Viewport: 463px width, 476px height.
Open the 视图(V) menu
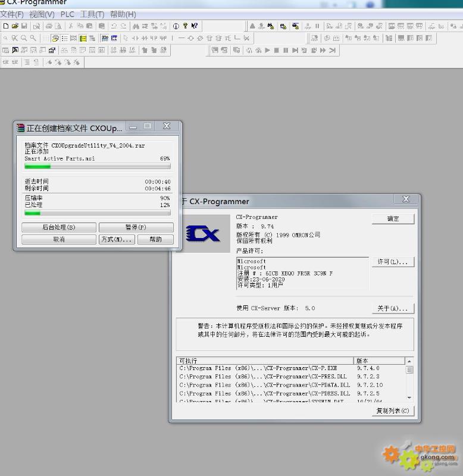coord(42,14)
